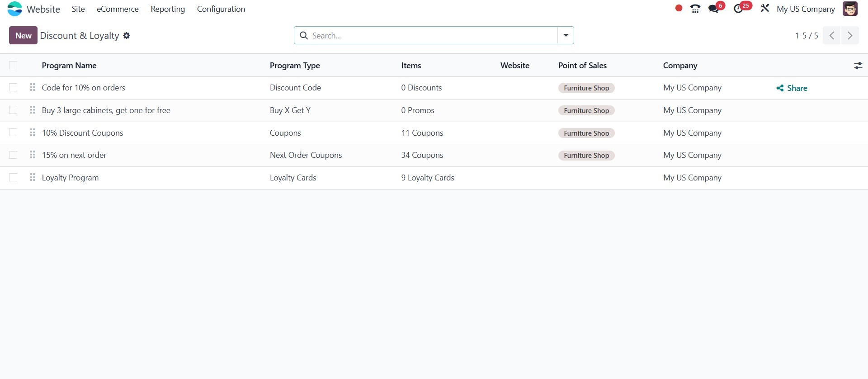Sort by Items column header
This screenshot has height=379, width=868.
411,66
